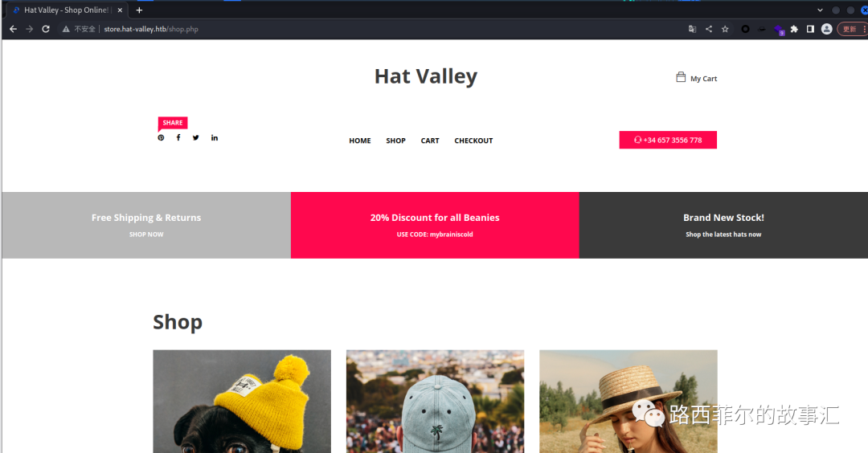868x453 pixels.
Task: Click the translate page icon
Action: pyautogui.click(x=692, y=29)
